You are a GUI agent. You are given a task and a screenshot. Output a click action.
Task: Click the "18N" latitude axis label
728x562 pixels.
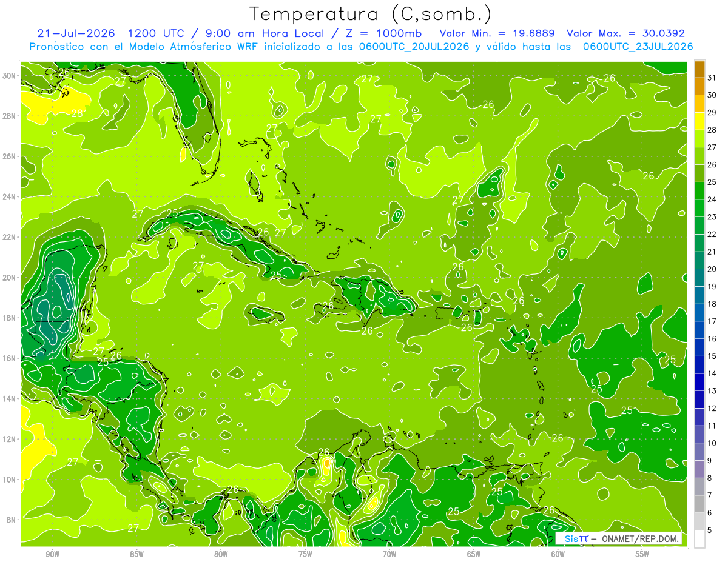pyautogui.click(x=10, y=318)
